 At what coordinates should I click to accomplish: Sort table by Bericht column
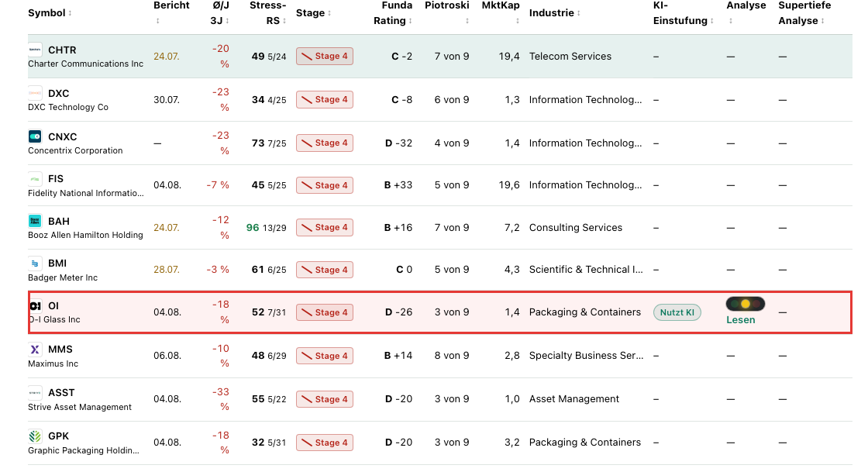click(171, 12)
